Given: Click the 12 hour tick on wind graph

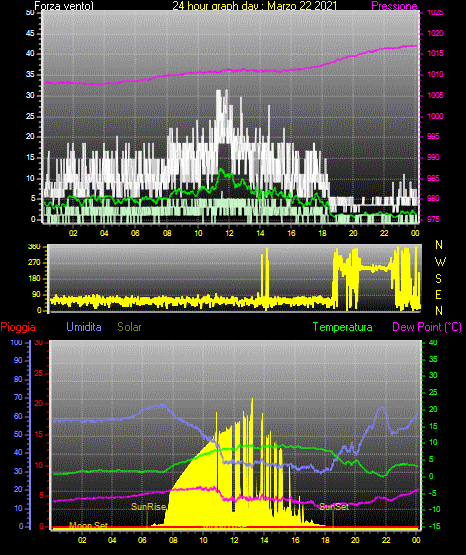Looking at the screenshot, I should [229, 233].
